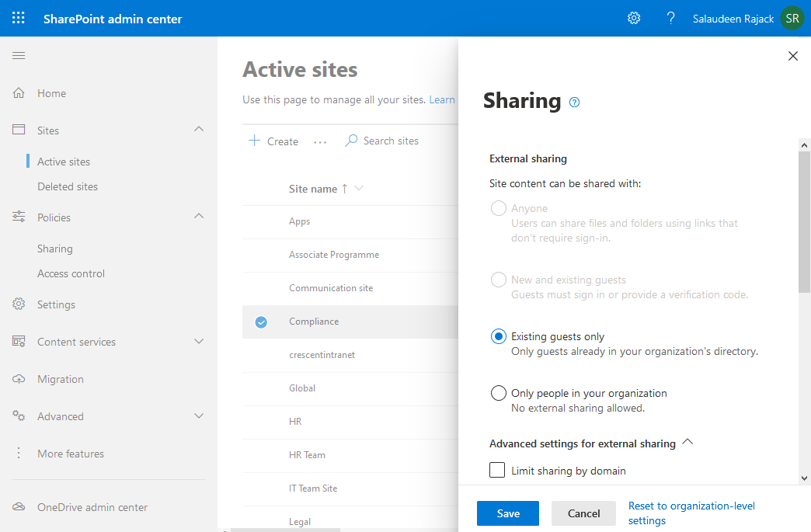The image size is (811, 532).
Task: Open the help question mark icon
Action: tap(670, 18)
